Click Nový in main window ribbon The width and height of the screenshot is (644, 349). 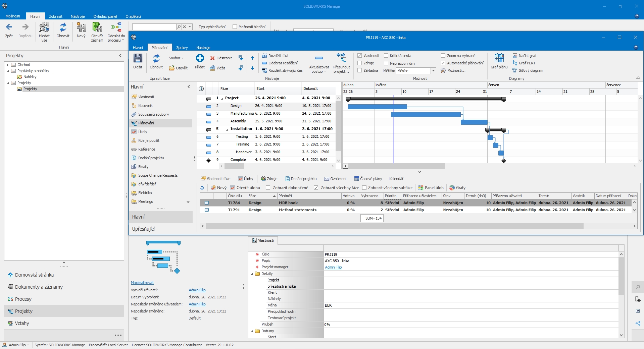point(81,30)
